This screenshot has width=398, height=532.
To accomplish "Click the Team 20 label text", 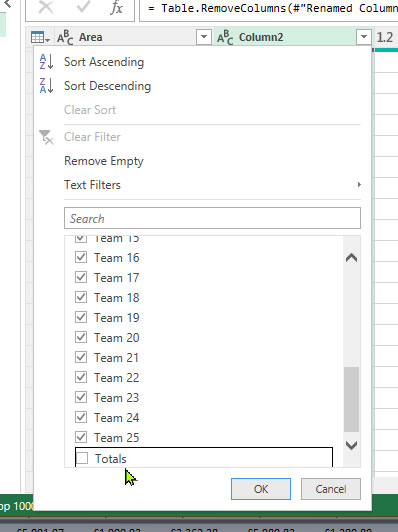I will click(117, 338).
